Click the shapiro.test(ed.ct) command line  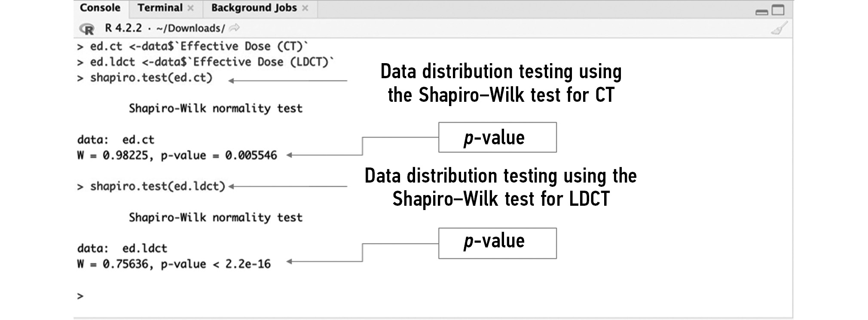click(151, 78)
